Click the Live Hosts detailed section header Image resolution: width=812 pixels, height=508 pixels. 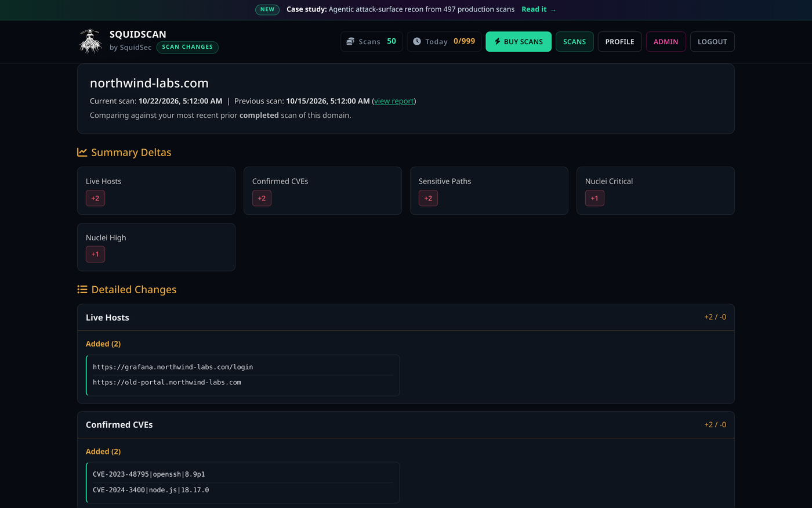coord(406,318)
